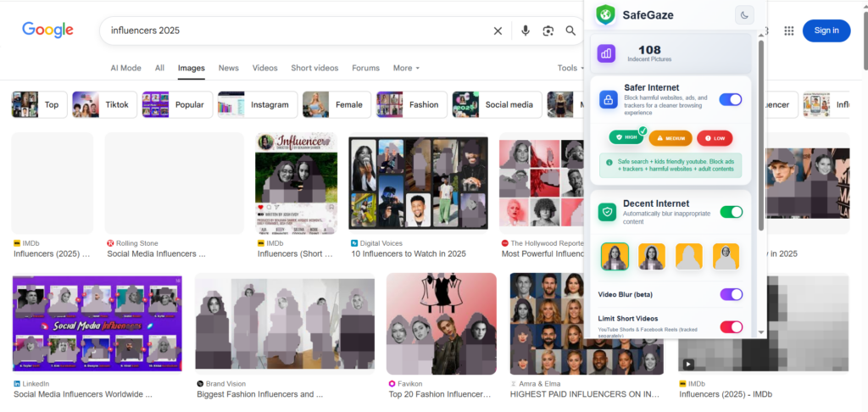Click the SafeGaze shield logo
Image resolution: width=868 pixels, height=412 pixels.
[605, 14]
